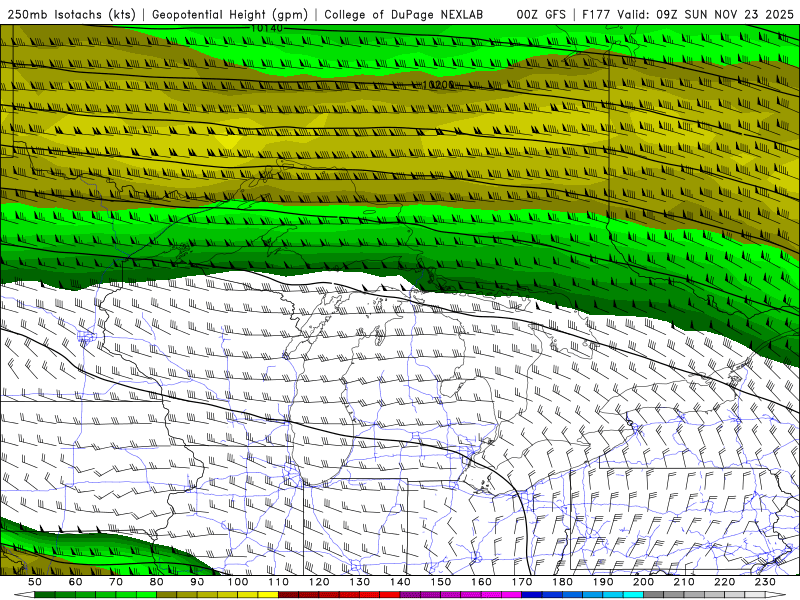This screenshot has height=600, width=800.
Task: Click the 200 value on the color scale
Action: coord(644,582)
